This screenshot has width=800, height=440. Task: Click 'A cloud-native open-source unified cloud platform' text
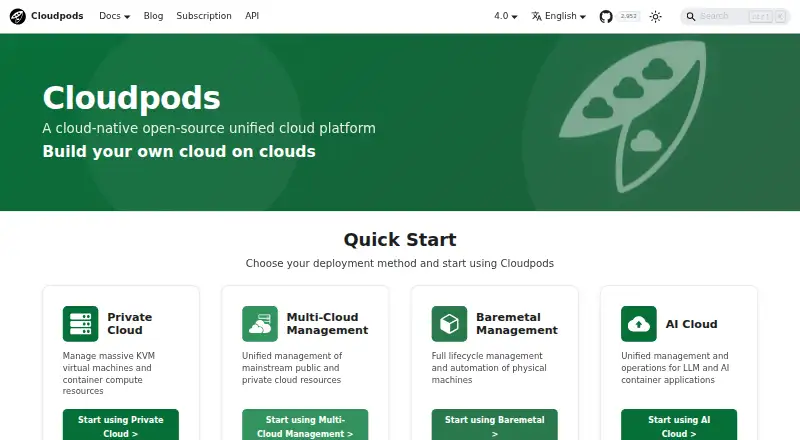click(209, 128)
